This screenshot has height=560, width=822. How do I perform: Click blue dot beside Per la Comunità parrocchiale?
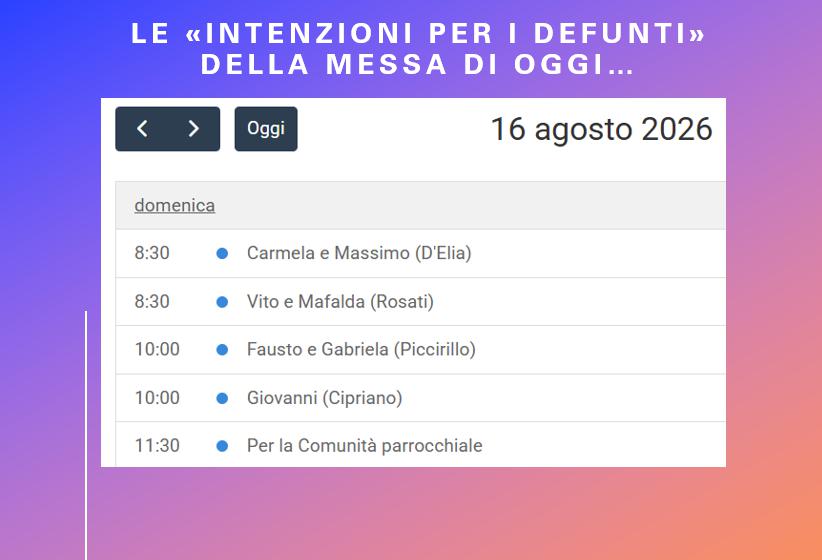(222, 446)
